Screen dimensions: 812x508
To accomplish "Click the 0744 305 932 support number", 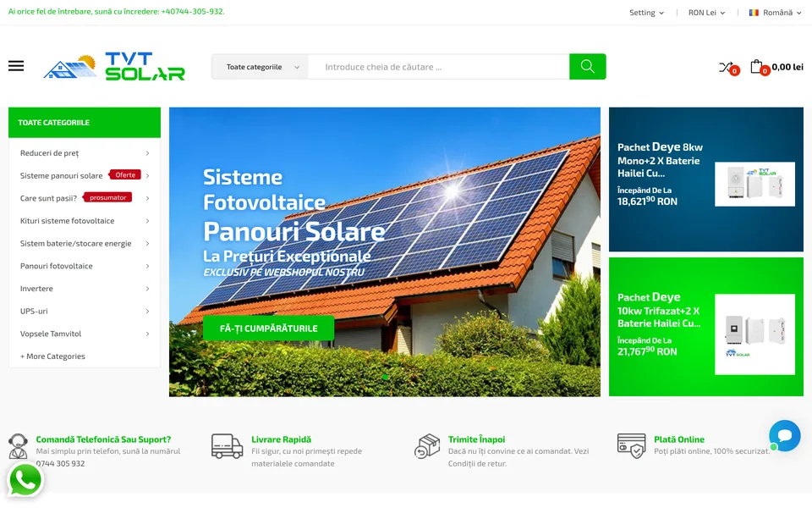I will pyautogui.click(x=60, y=463).
